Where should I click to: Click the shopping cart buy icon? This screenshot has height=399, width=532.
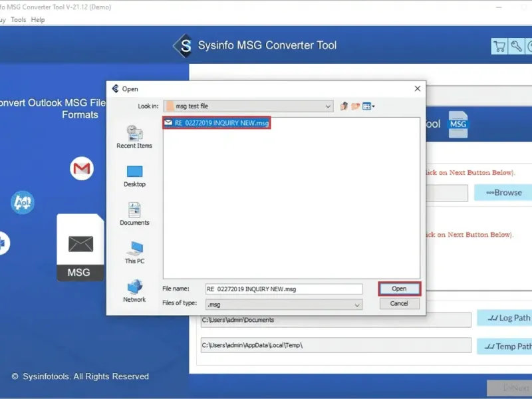click(x=499, y=46)
